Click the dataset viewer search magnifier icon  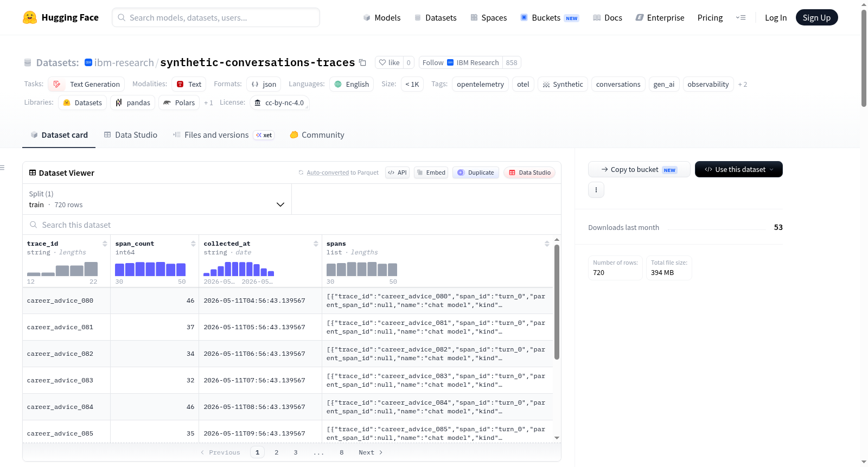tap(34, 225)
